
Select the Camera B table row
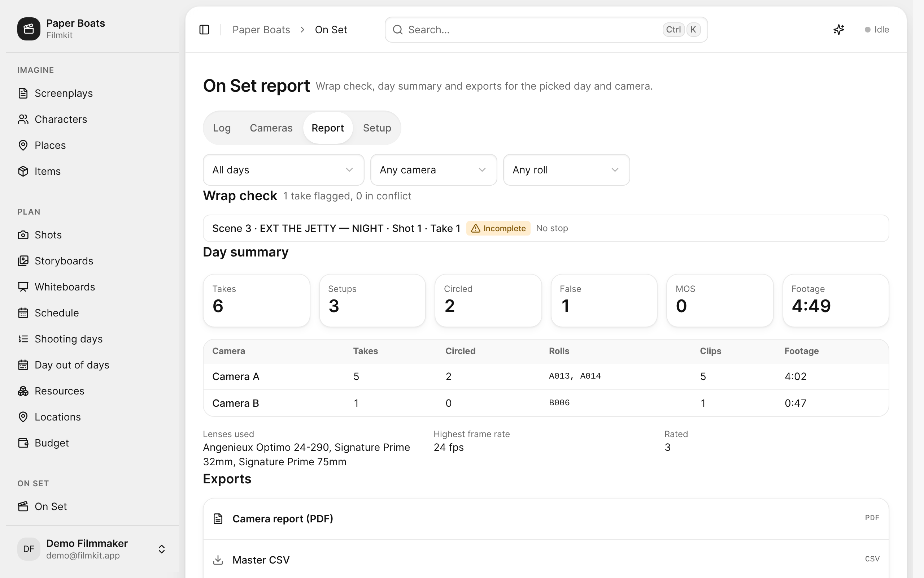[546, 403]
